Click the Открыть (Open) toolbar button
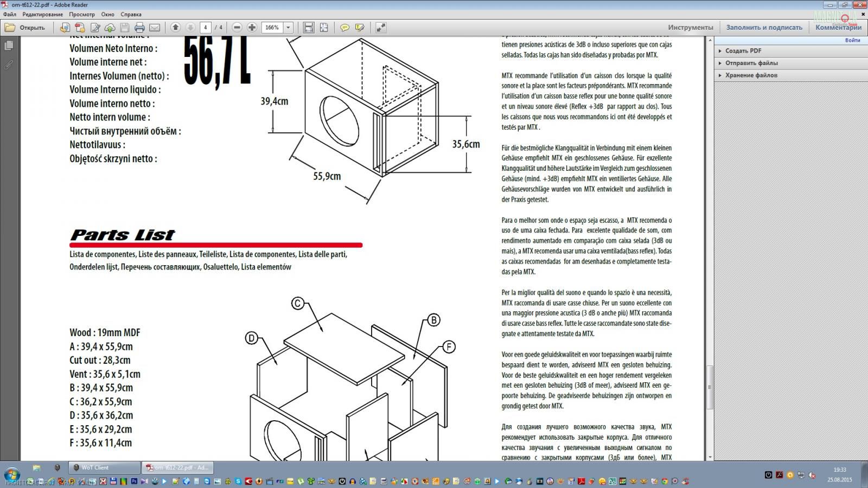 click(25, 27)
